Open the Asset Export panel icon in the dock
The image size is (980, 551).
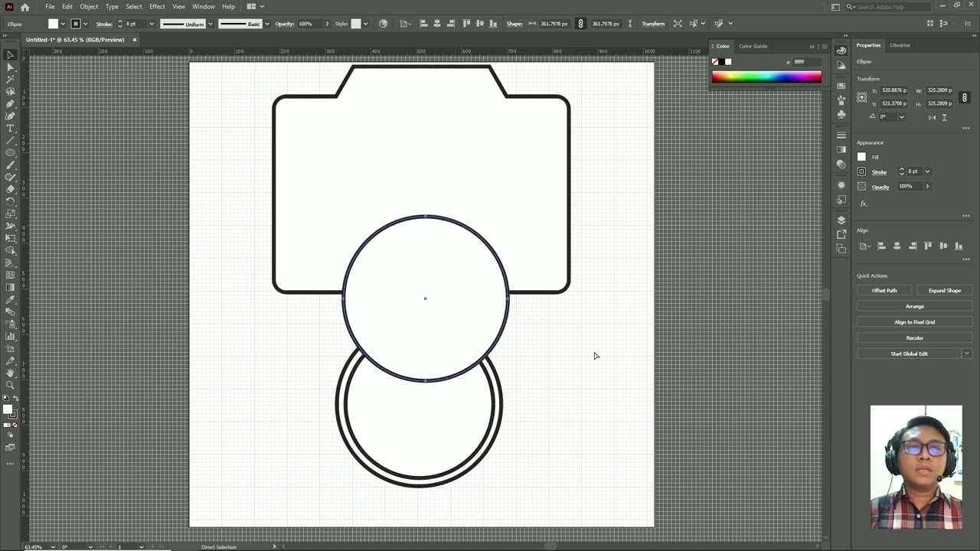pos(841,234)
